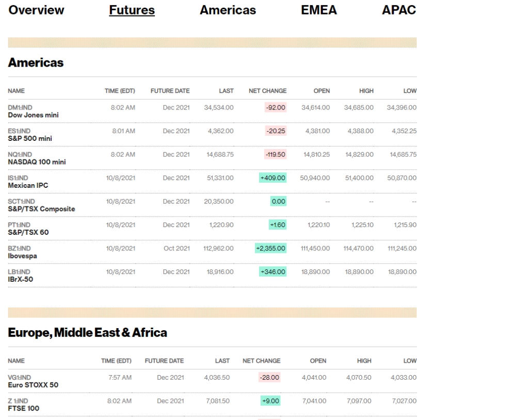Click IBrX-50 last price 18,916.00

(x=220, y=272)
